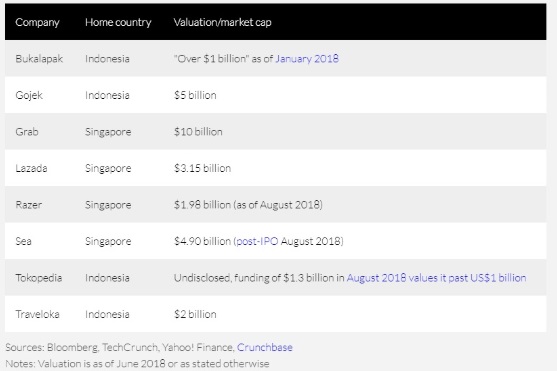Viewport: 557px width, 371px height.
Task: Click the Lazada company name
Action: pyautogui.click(x=31, y=168)
